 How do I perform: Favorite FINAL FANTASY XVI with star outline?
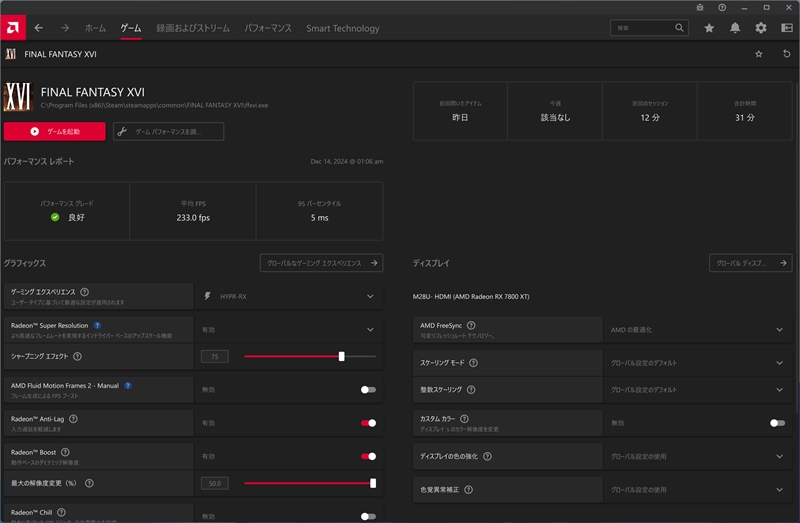click(759, 54)
